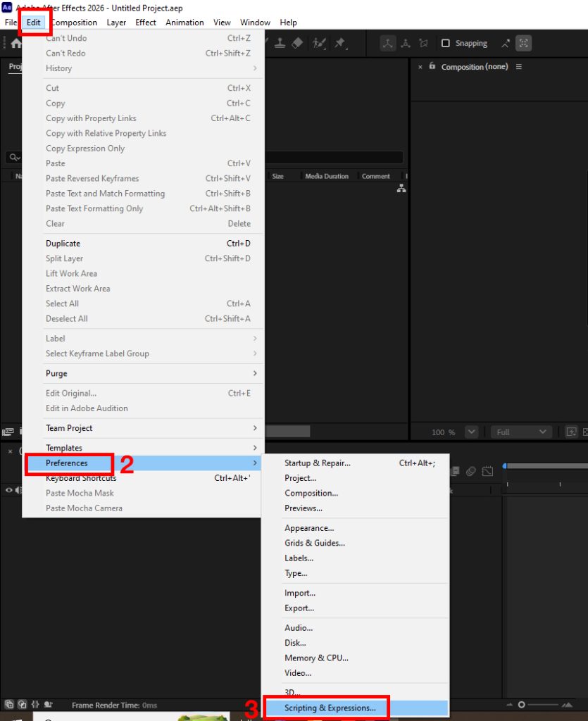Open Disk preferences

click(356, 643)
